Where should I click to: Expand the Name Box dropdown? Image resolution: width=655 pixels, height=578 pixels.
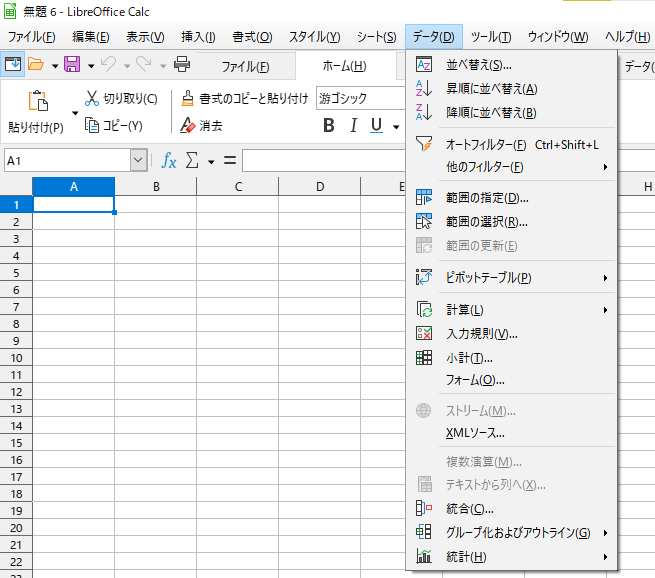[138, 160]
